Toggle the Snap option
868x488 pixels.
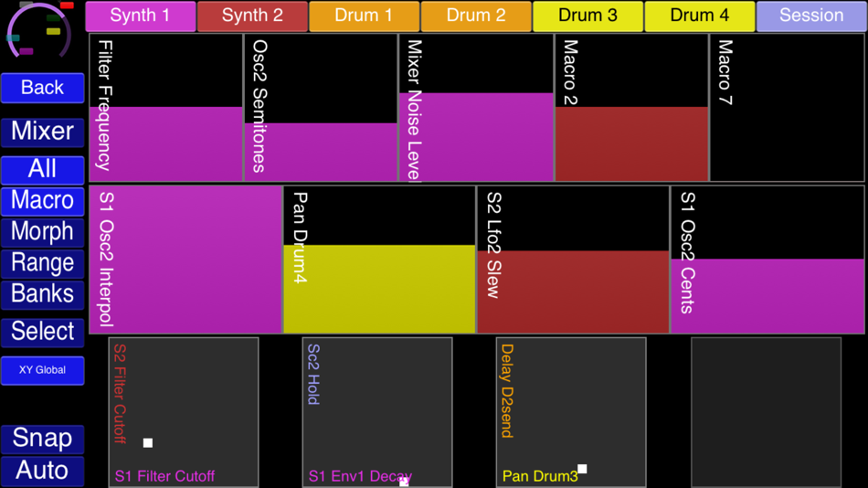(43, 439)
